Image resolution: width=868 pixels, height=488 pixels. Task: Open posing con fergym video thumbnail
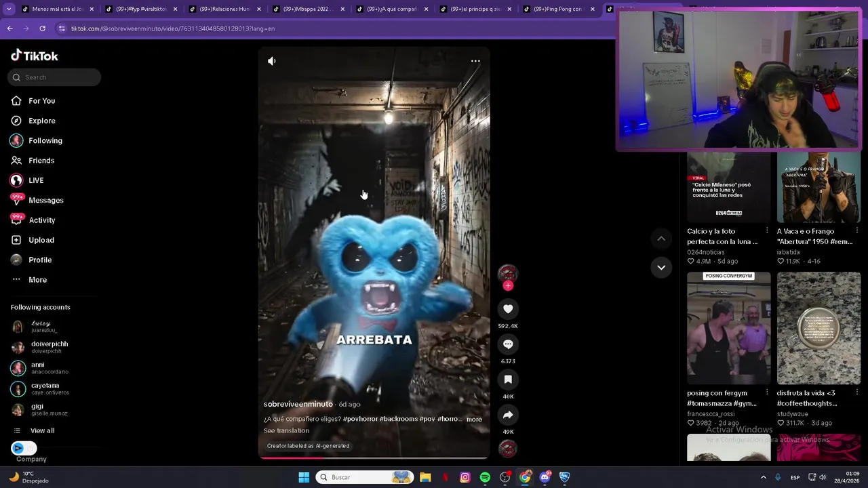[729, 329]
